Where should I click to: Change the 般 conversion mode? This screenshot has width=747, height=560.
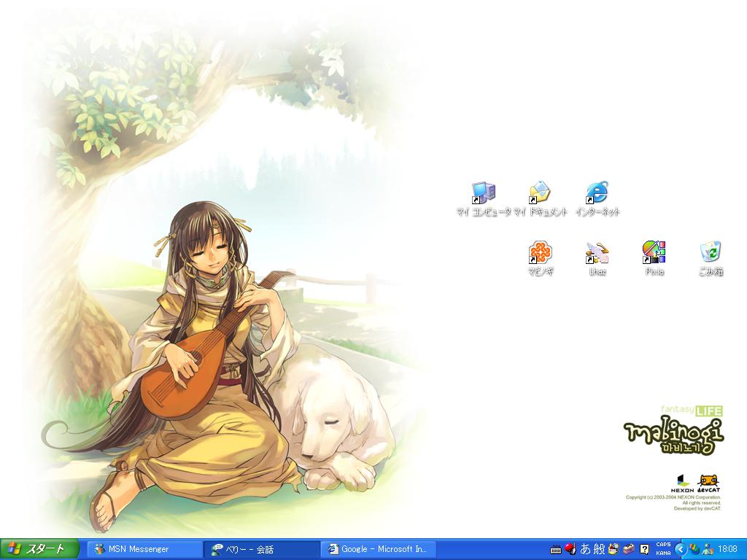tap(600, 549)
